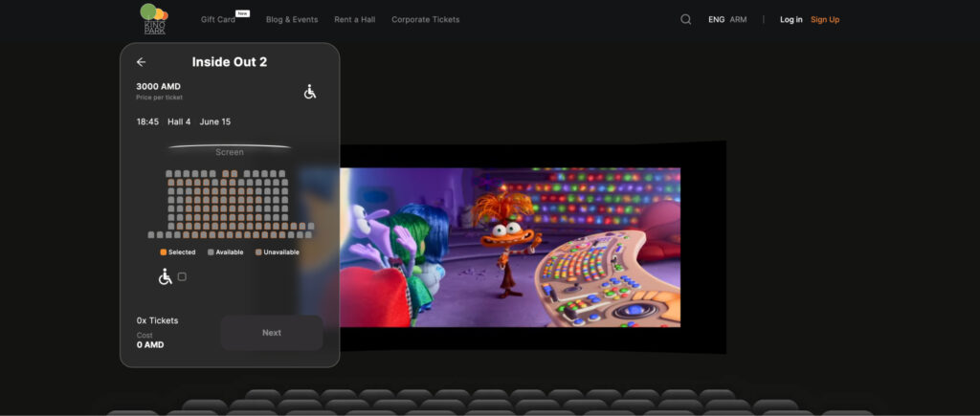The width and height of the screenshot is (980, 416).
Task: Open the search icon in header
Action: click(685, 19)
